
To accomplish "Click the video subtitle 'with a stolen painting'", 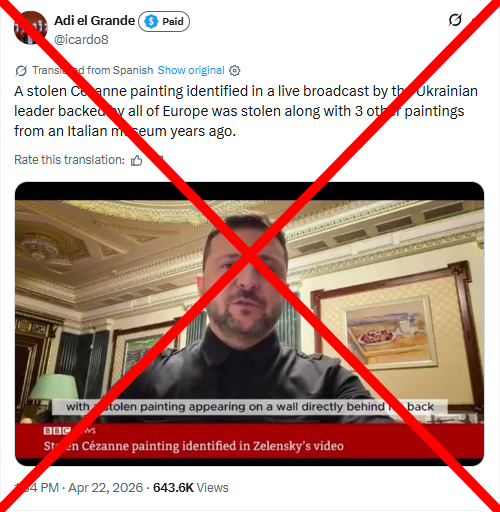I will click(x=250, y=407).
